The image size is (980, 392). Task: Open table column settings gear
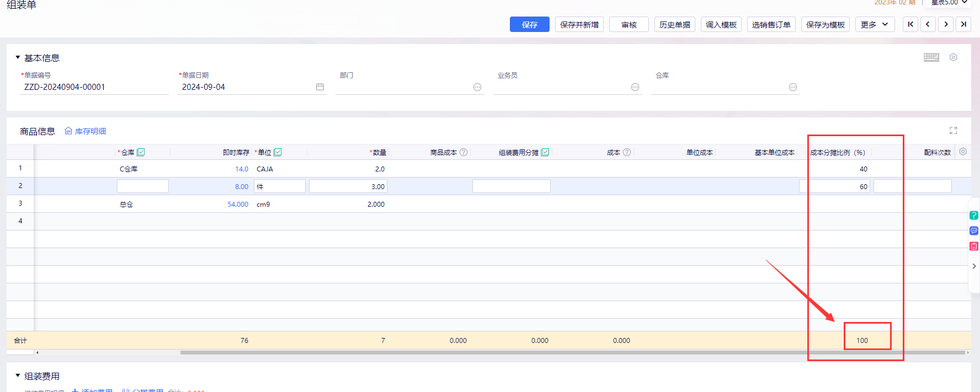pos(963,152)
